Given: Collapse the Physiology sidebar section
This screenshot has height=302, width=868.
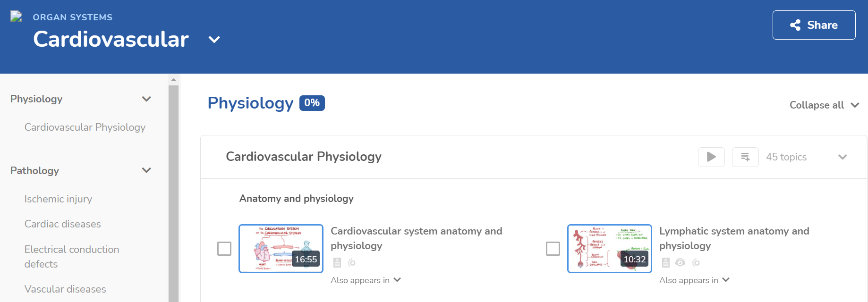Looking at the screenshot, I should click(146, 99).
